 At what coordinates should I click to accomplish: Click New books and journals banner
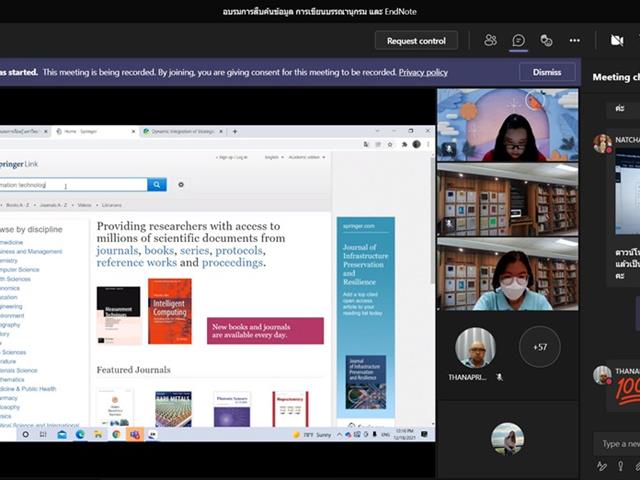point(265,331)
